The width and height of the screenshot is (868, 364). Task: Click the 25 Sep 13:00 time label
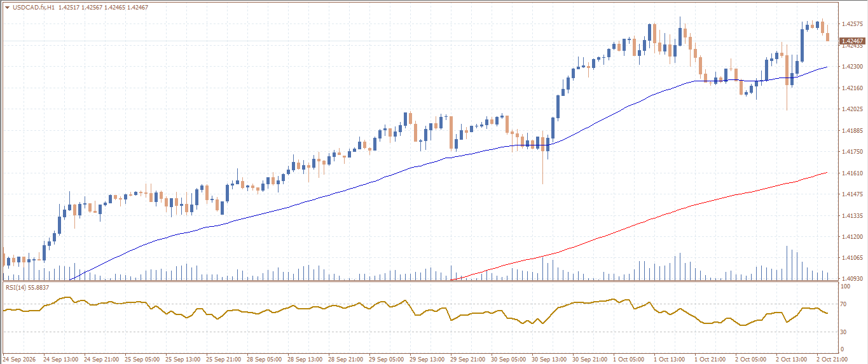(183, 360)
